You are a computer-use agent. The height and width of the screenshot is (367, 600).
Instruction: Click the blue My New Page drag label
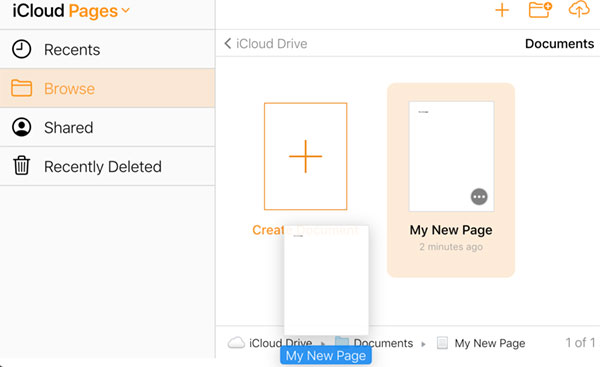click(326, 356)
